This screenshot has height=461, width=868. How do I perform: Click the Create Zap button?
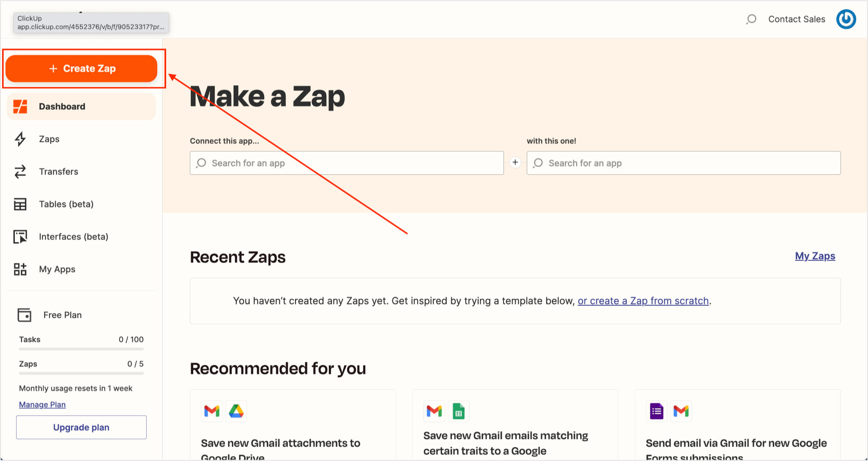tap(82, 68)
